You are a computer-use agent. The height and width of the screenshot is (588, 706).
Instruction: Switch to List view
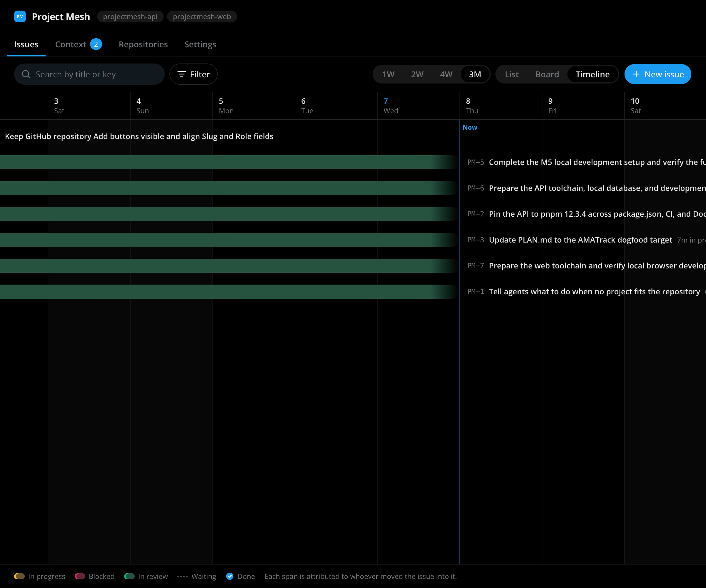tap(512, 74)
